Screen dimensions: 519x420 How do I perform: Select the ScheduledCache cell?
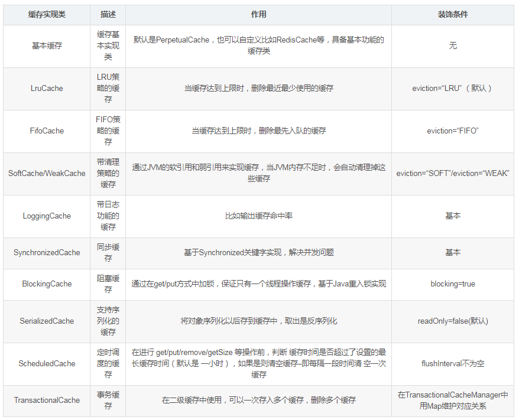47,364
